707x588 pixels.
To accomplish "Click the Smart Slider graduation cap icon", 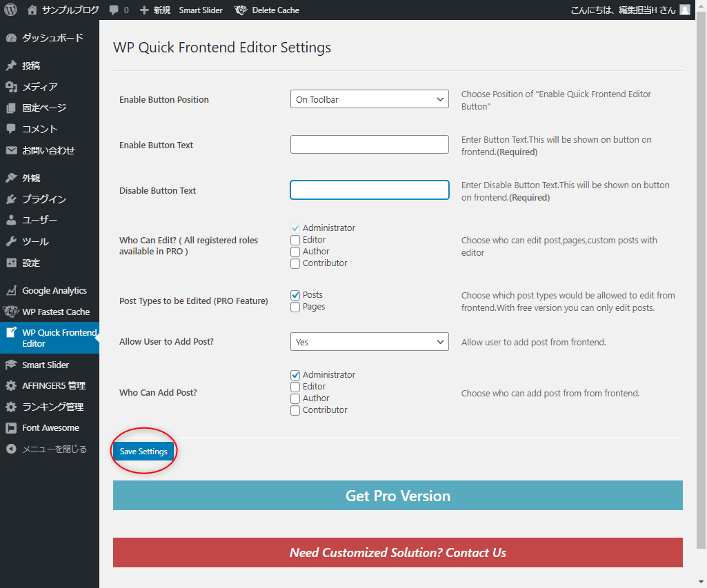I will click(11, 365).
